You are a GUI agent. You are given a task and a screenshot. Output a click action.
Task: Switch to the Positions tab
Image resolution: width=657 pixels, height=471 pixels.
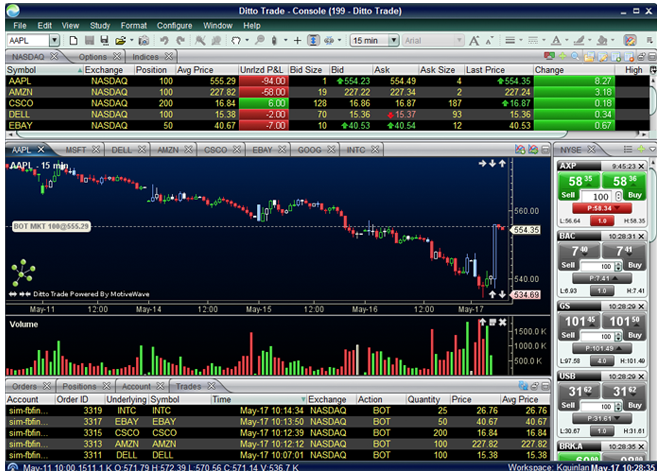pos(79,386)
